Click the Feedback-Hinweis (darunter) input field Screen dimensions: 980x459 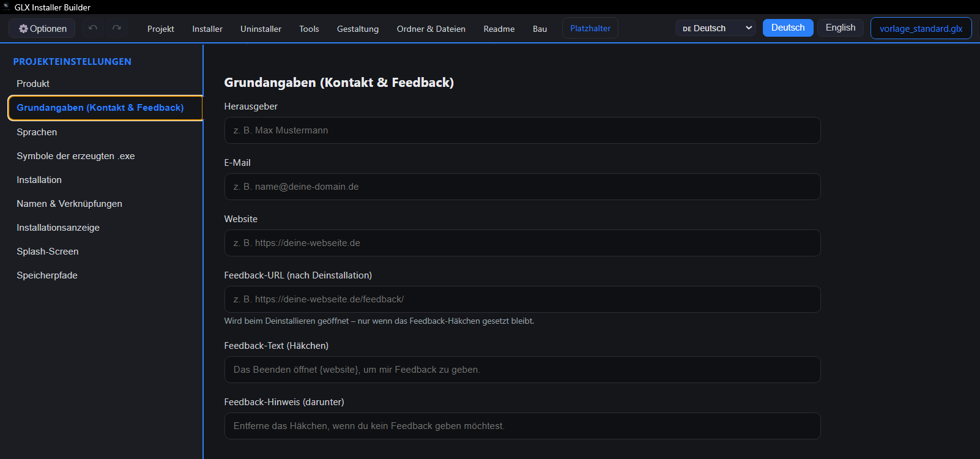pyautogui.click(x=522, y=426)
